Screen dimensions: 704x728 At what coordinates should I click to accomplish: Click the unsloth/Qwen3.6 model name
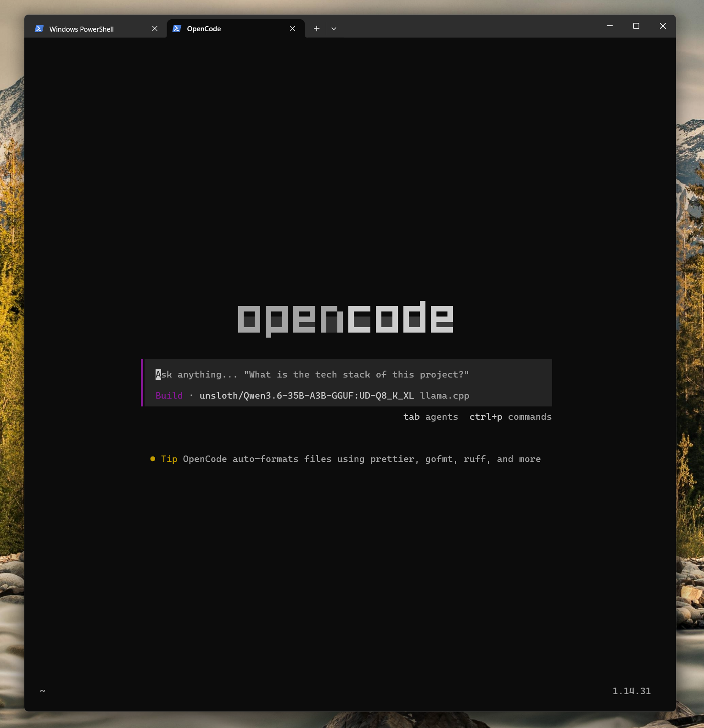[307, 395]
